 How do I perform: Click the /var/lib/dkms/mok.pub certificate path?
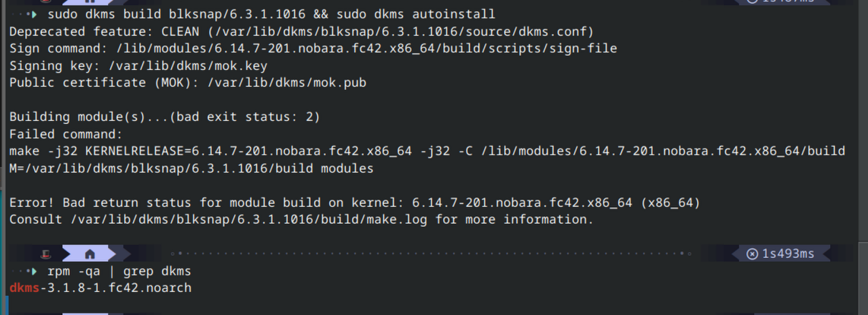point(287,83)
